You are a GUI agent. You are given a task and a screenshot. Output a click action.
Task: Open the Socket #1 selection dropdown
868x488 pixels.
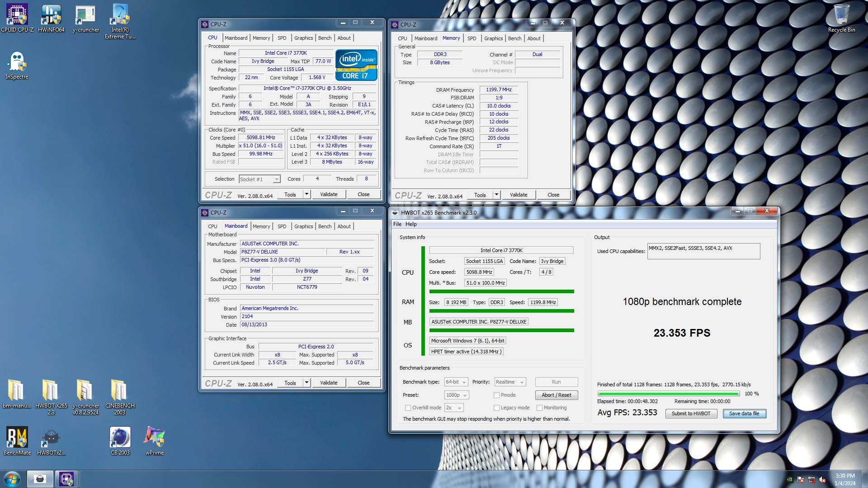(259, 179)
